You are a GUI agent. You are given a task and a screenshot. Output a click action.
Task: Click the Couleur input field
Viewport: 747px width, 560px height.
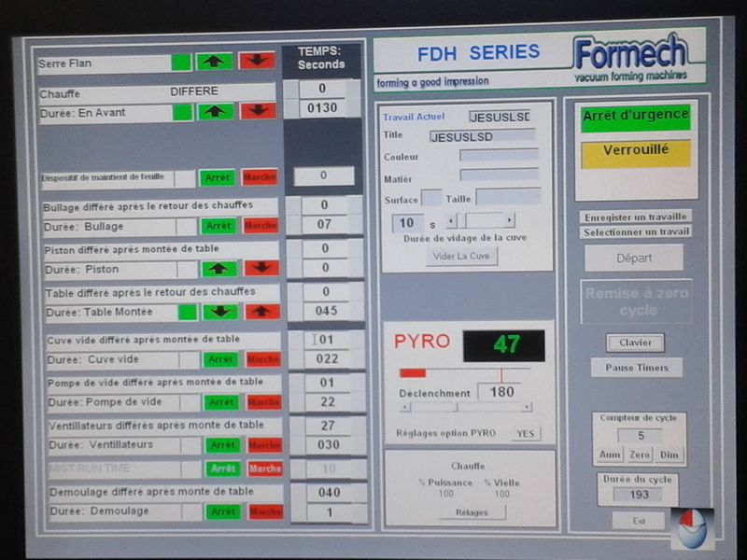pyautogui.click(x=499, y=155)
